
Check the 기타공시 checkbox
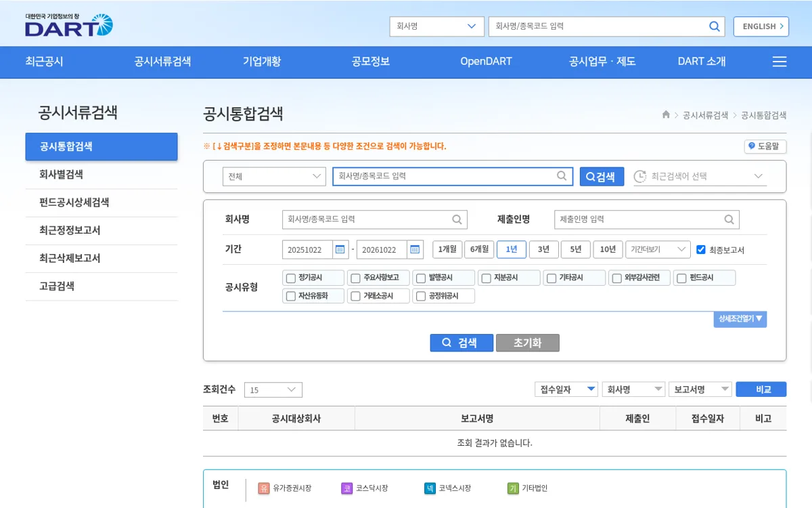pyautogui.click(x=551, y=278)
